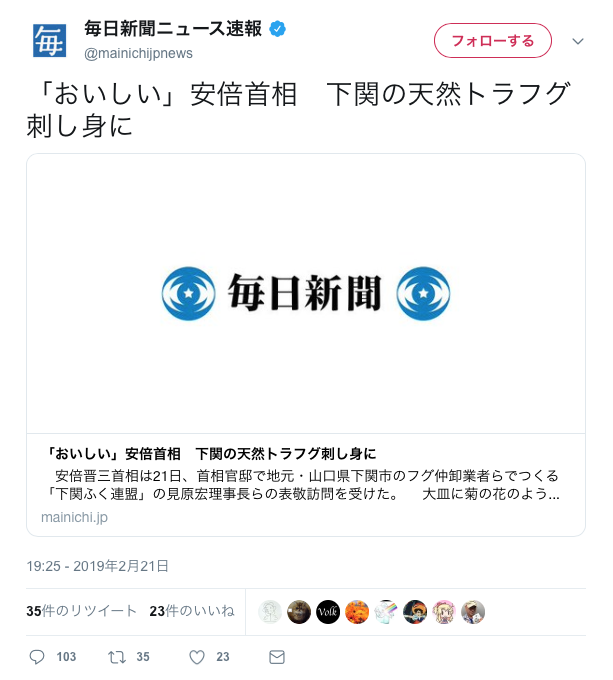Image resolution: width=613 pixels, height=680 pixels.
Task: Open the orange flower liker avatar
Action: [x=357, y=611]
